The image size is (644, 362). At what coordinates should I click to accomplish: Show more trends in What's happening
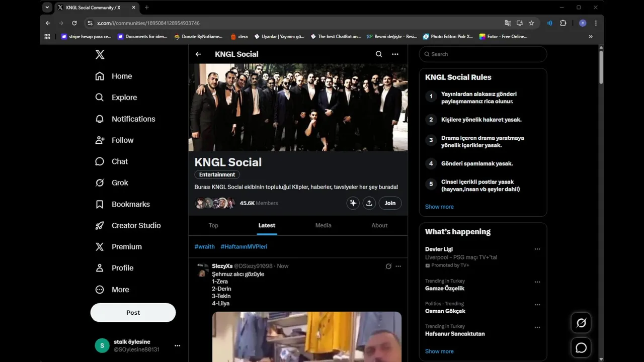click(439, 351)
